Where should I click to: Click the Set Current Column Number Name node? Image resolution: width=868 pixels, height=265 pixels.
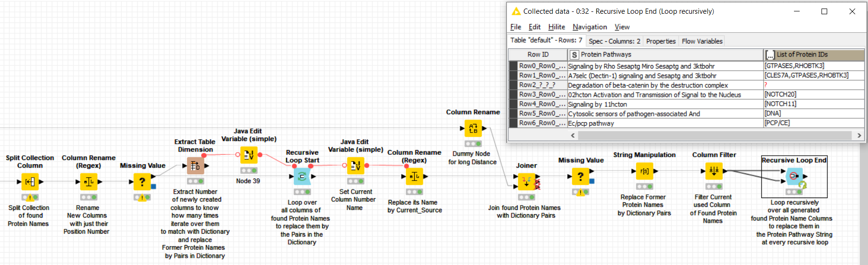point(355,166)
